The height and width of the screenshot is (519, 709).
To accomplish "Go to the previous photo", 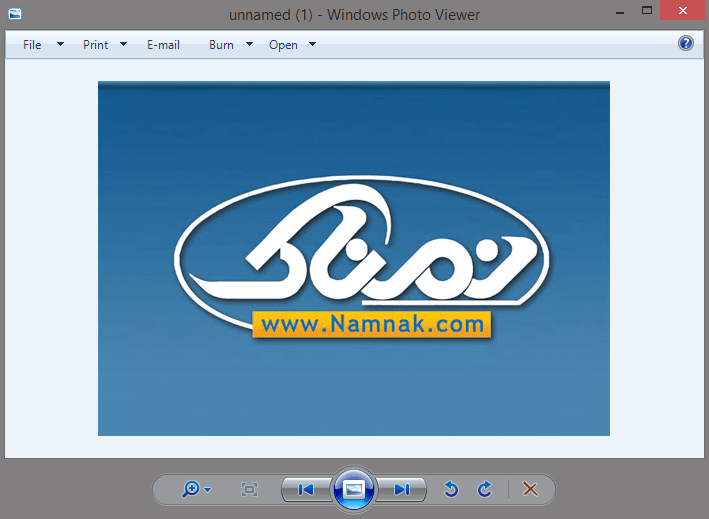I will coord(306,489).
